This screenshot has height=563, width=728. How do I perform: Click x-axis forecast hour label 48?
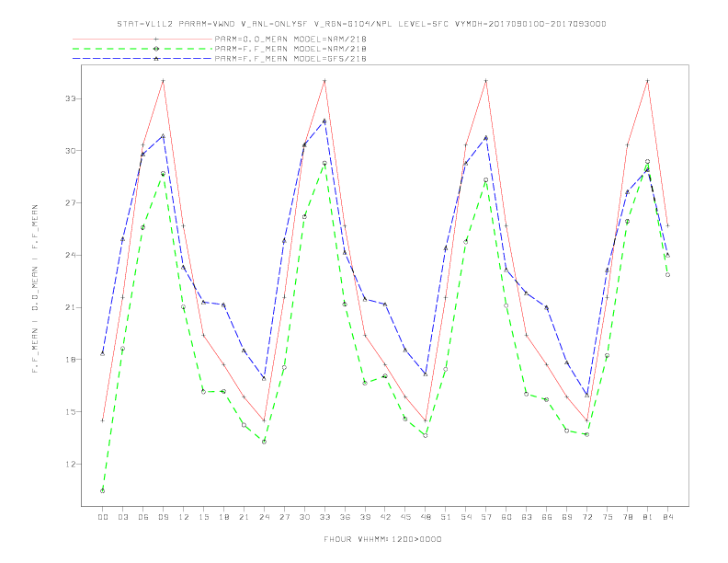point(426,517)
